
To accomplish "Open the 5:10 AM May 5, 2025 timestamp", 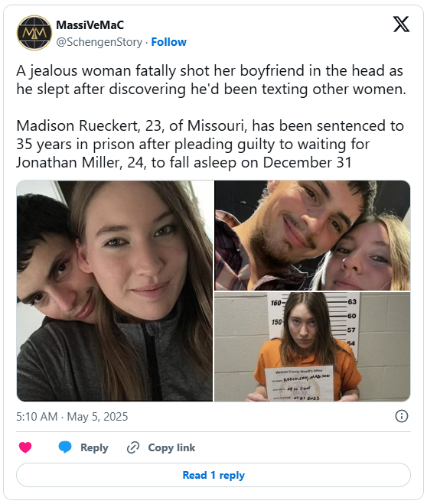I will click(72, 417).
